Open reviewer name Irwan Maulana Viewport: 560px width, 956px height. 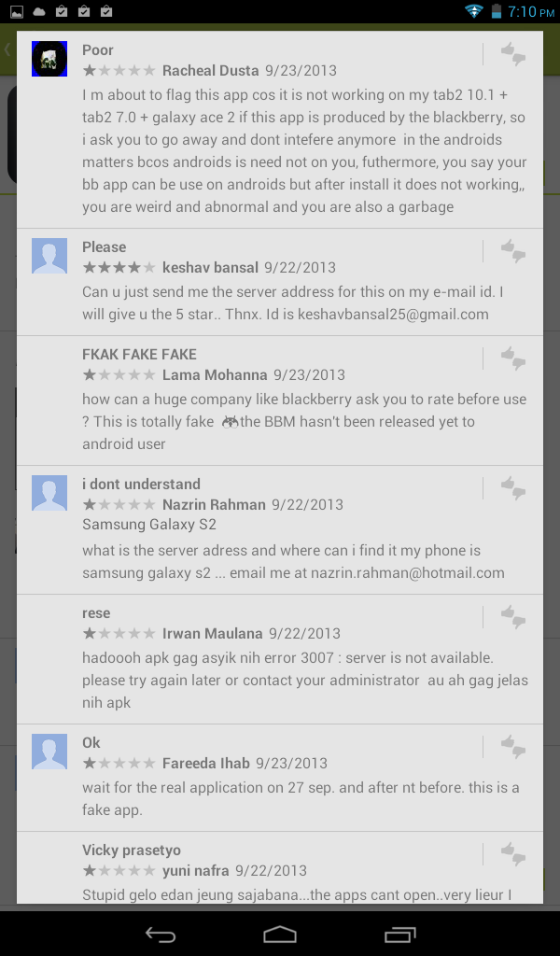point(212,634)
